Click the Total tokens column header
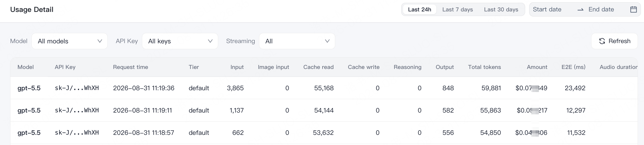 [485, 67]
